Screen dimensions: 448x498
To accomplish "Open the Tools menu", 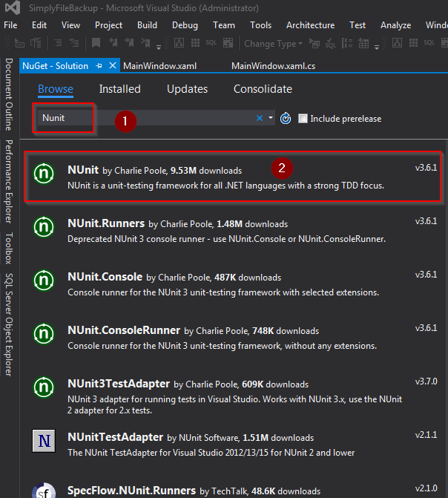I will [260, 25].
